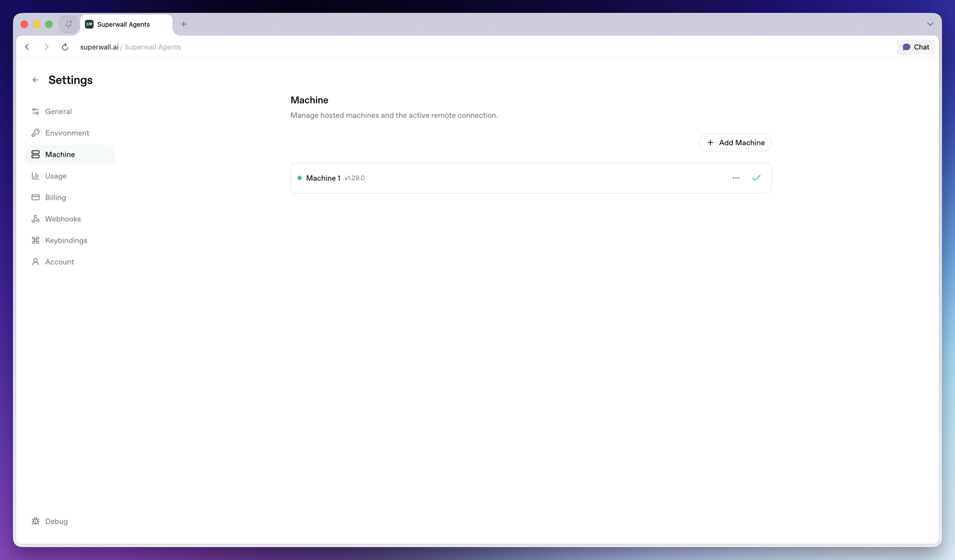This screenshot has height=560, width=955.
Task: Expand the tab list chevron at top right
Action: click(930, 24)
